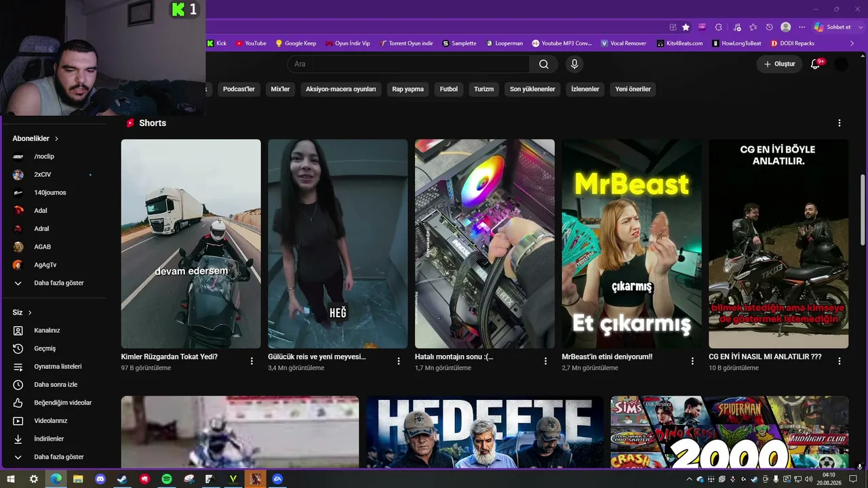
Task: Open options for CG EN İYİ NASIL short
Action: (840, 361)
